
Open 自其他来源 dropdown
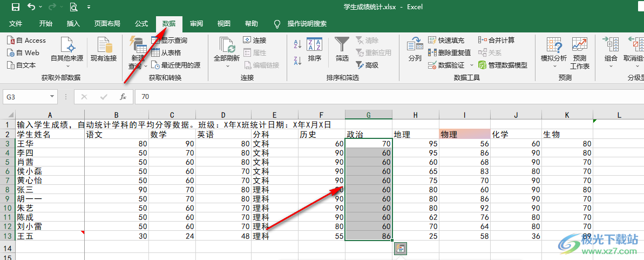pos(67,53)
